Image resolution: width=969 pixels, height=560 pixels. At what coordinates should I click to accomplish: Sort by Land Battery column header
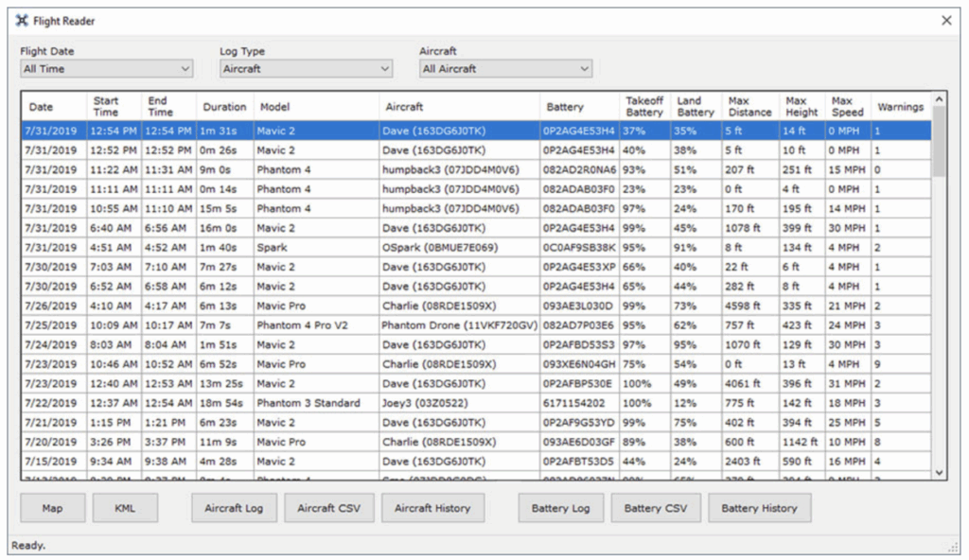point(696,106)
